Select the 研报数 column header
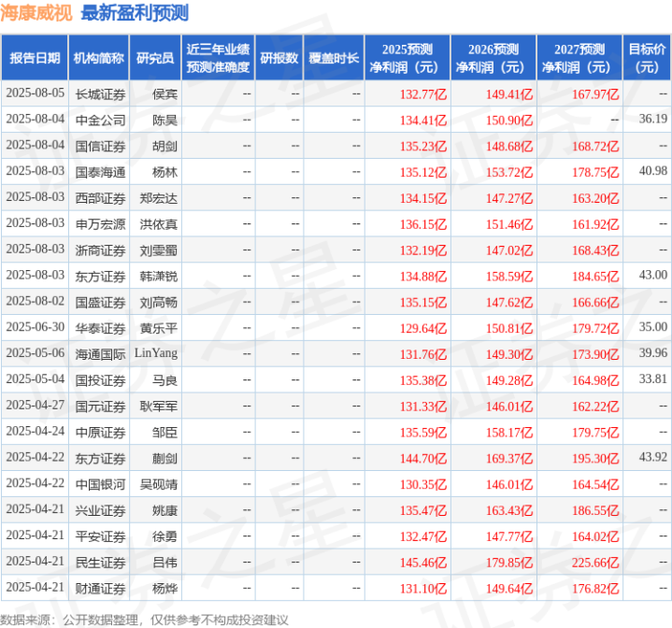672x628 pixels. [x=279, y=58]
